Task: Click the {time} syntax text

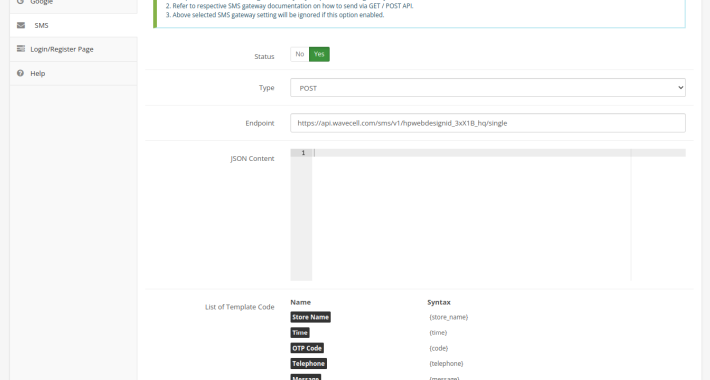Action: (x=438, y=332)
